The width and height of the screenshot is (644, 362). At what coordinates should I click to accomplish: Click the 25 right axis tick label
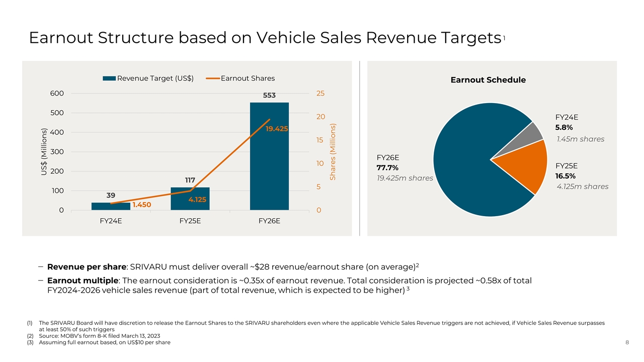tap(321, 94)
